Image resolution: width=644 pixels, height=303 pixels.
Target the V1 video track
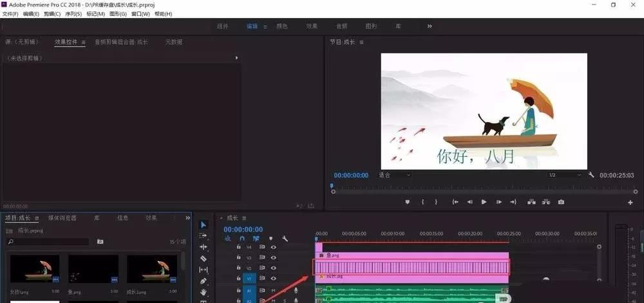click(249, 279)
